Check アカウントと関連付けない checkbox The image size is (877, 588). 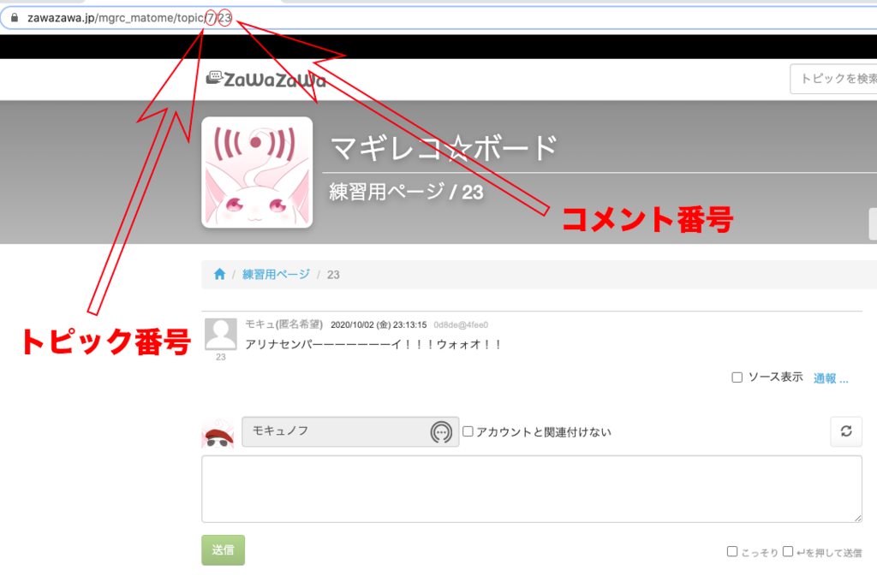pyautogui.click(x=468, y=432)
